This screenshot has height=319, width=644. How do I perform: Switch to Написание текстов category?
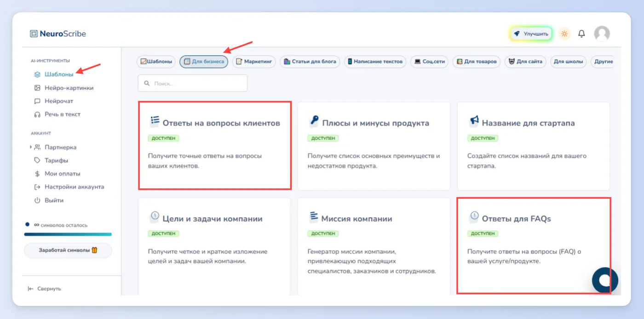[x=375, y=61]
